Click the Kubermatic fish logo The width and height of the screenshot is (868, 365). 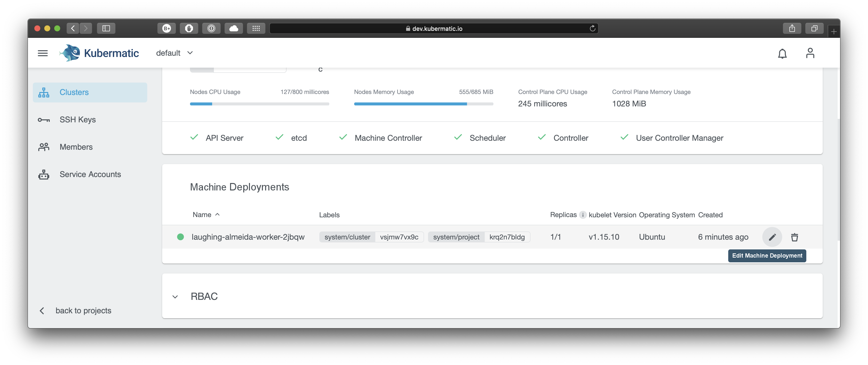pos(70,52)
